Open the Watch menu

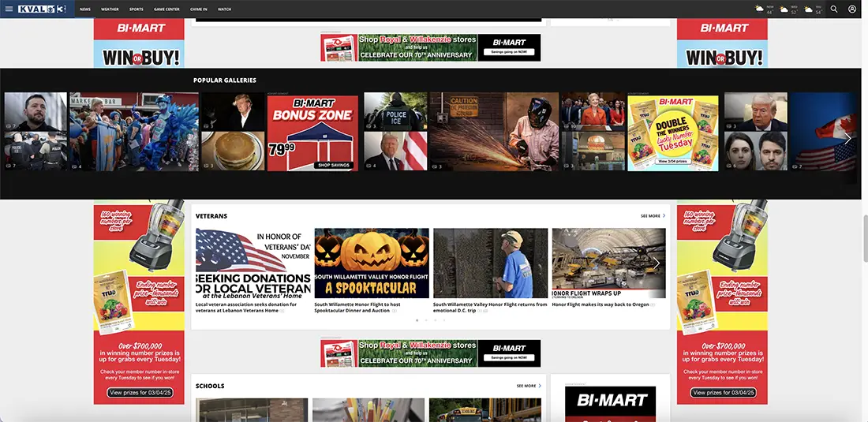[x=224, y=9]
